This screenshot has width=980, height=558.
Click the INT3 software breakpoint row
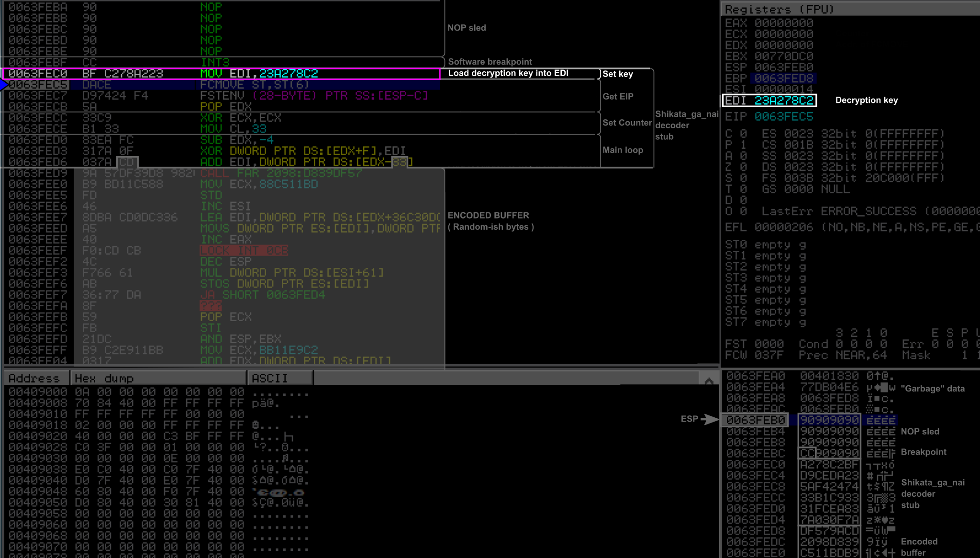pos(215,62)
